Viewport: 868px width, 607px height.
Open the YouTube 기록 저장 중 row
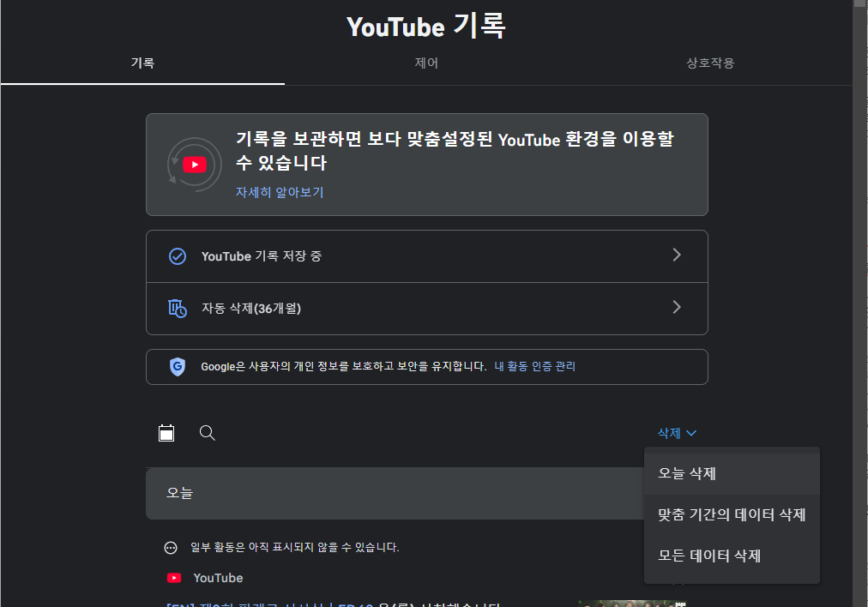[x=427, y=256]
